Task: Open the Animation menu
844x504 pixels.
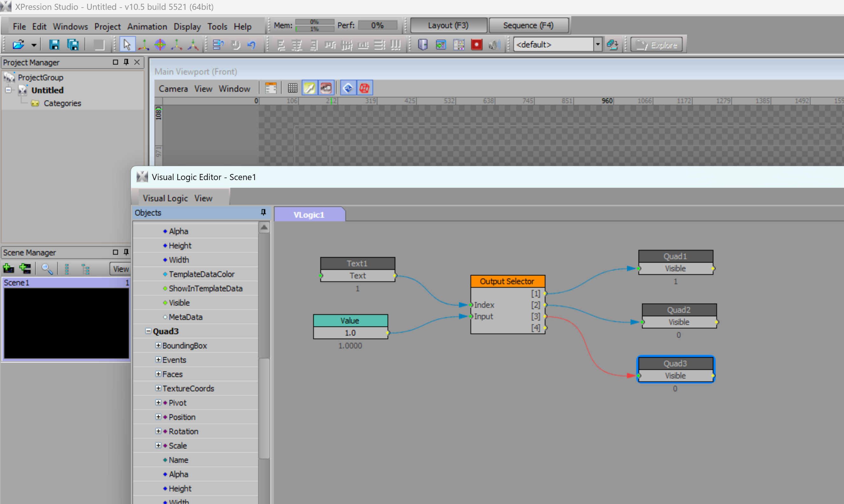Action: [x=147, y=26]
